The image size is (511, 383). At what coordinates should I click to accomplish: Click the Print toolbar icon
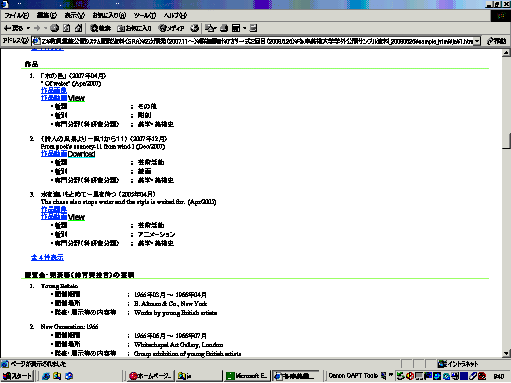224,28
